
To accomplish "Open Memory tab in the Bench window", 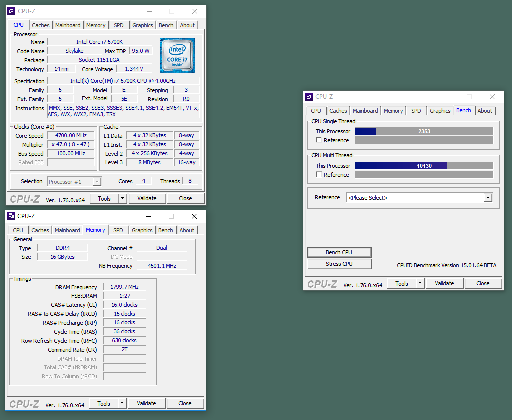I will 393,111.
